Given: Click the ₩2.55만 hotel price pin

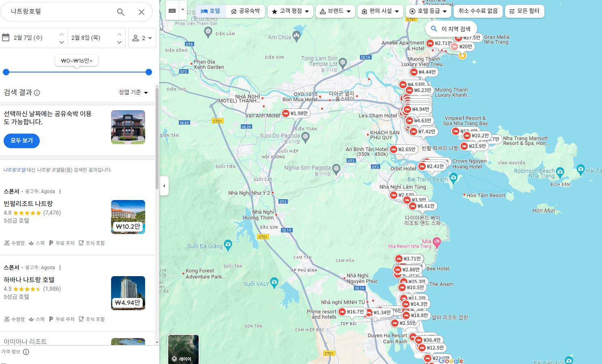Looking at the screenshot, I should pyautogui.click(x=405, y=323).
